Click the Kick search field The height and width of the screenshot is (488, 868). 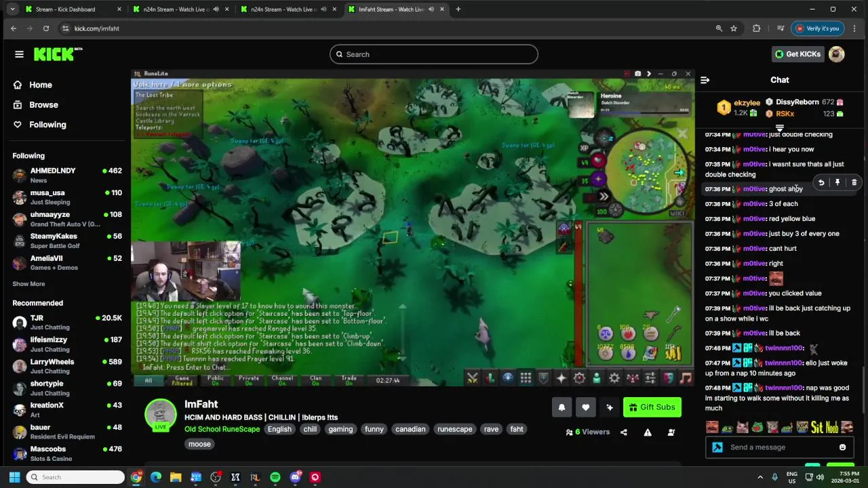[434, 54]
